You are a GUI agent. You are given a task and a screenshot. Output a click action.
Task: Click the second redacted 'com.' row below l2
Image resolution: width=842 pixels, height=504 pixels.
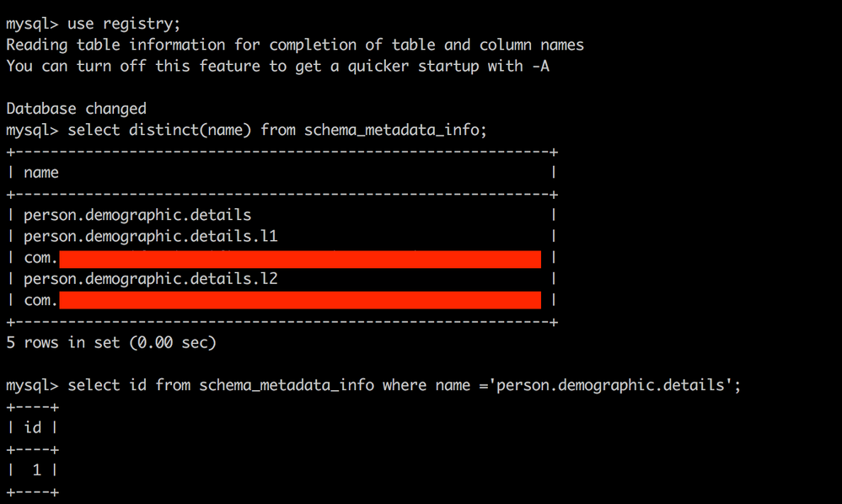pyautogui.click(x=282, y=301)
